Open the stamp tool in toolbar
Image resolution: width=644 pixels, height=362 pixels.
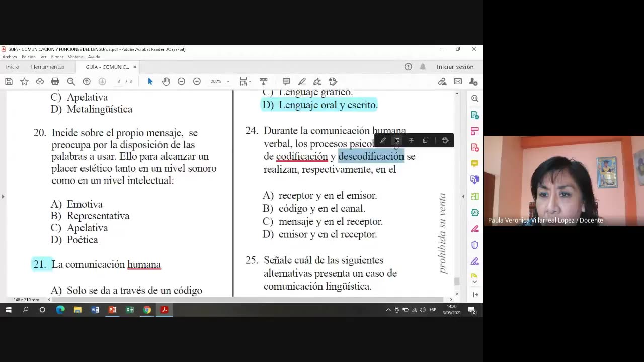(x=333, y=81)
